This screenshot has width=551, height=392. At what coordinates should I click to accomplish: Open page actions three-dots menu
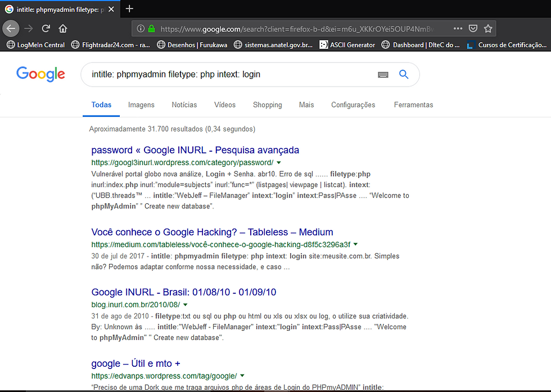(458, 29)
